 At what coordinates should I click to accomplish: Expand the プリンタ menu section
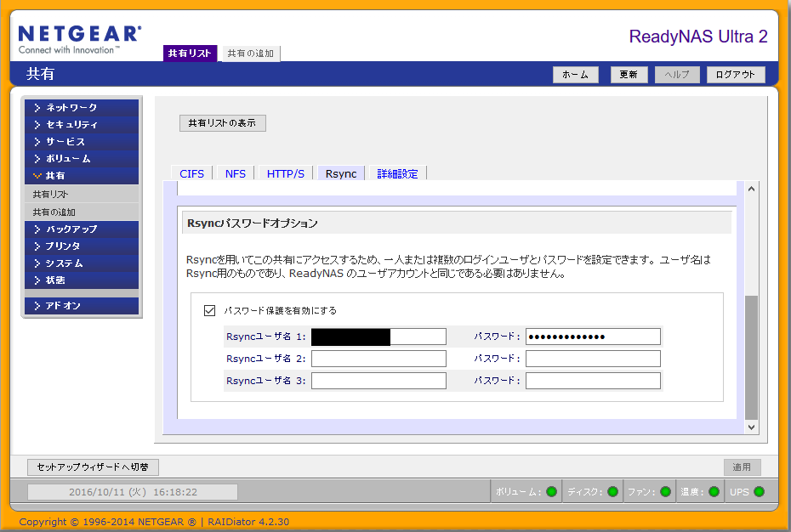coord(82,246)
